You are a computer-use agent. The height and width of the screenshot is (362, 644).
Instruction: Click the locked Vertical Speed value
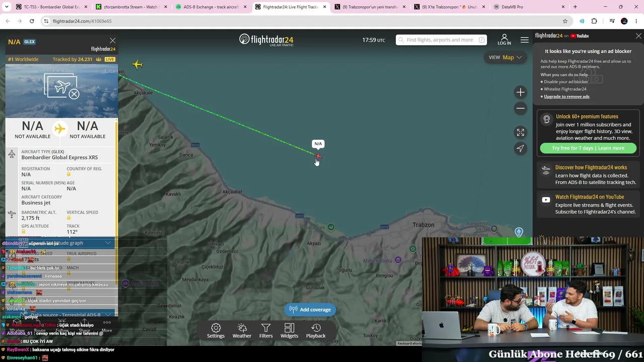pos(69,218)
